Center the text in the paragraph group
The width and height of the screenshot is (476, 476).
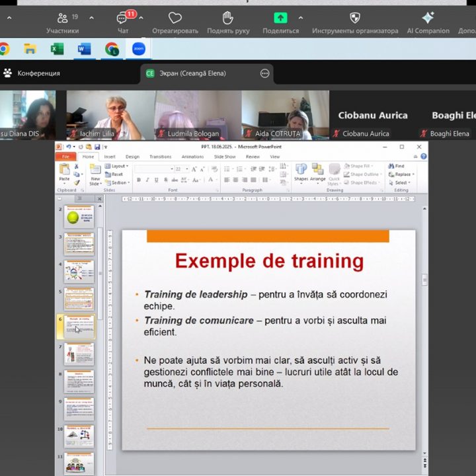pos(235,180)
